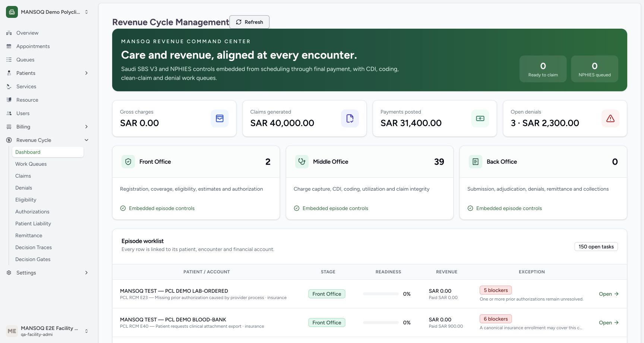
Task: Select Patient Liability sidebar item
Action: click(x=48, y=223)
